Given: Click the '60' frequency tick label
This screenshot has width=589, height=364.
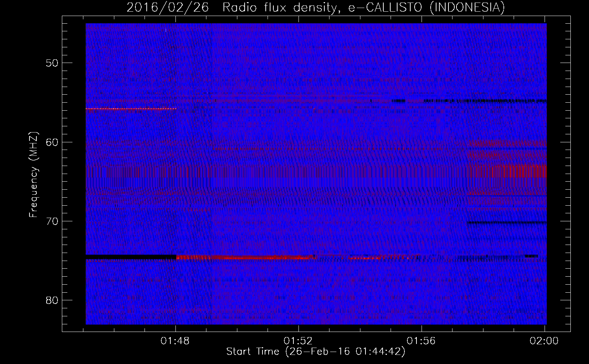Looking at the screenshot, I should (x=52, y=142).
